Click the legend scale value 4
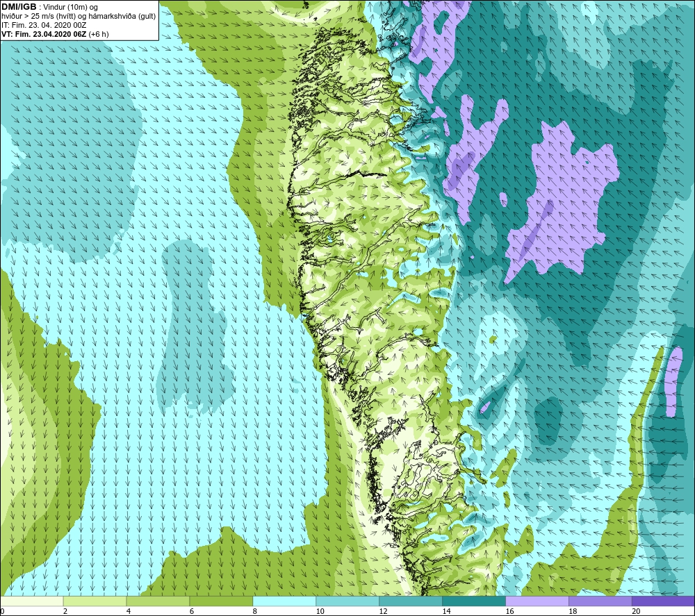The height and width of the screenshot is (616, 695). 129,611
